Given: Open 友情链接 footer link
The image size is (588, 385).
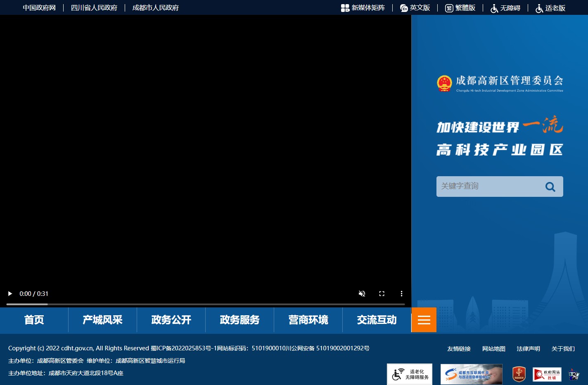Looking at the screenshot, I should coord(459,349).
